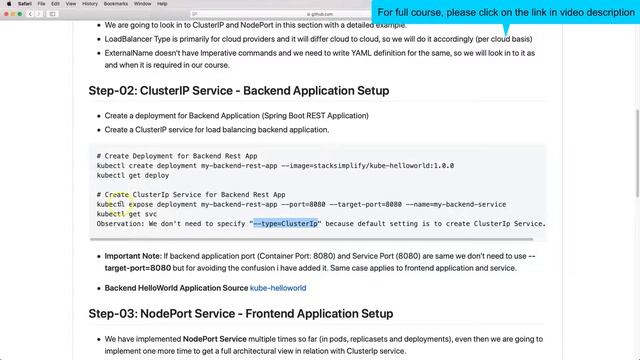This screenshot has height=360, width=640.
Task: Open the Apple menu
Action: tap(9, 4)
